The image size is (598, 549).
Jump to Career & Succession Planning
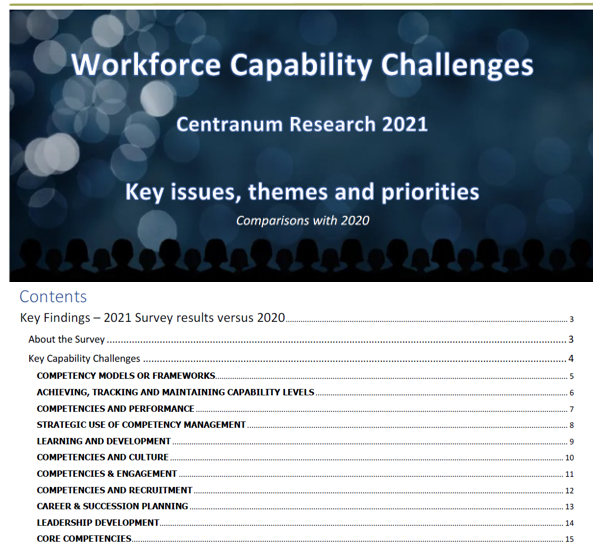[305, 506]
